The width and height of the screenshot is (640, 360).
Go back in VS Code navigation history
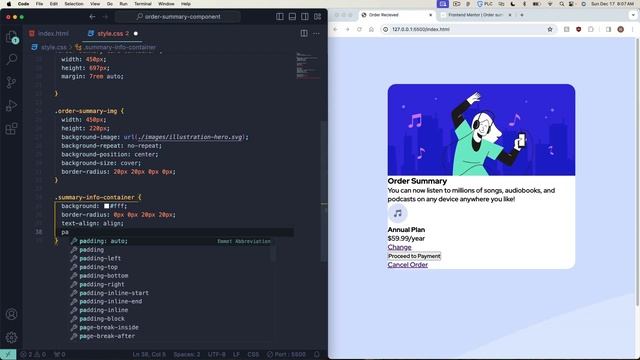pyautogui.click(x=92, y=17)
